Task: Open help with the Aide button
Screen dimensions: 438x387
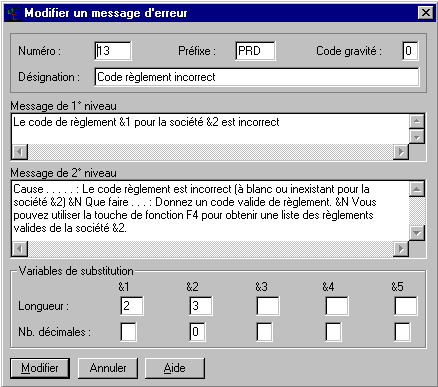Action: click(175, 368)
